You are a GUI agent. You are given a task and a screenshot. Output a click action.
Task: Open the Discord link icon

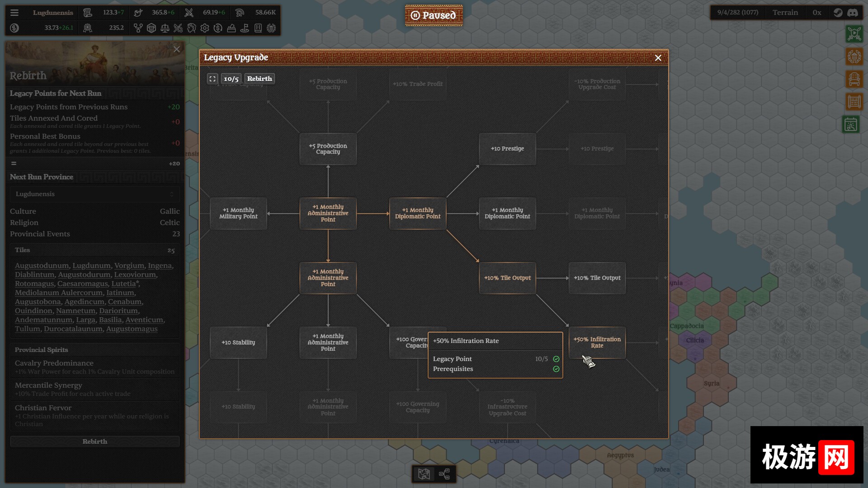coord(853,13)
